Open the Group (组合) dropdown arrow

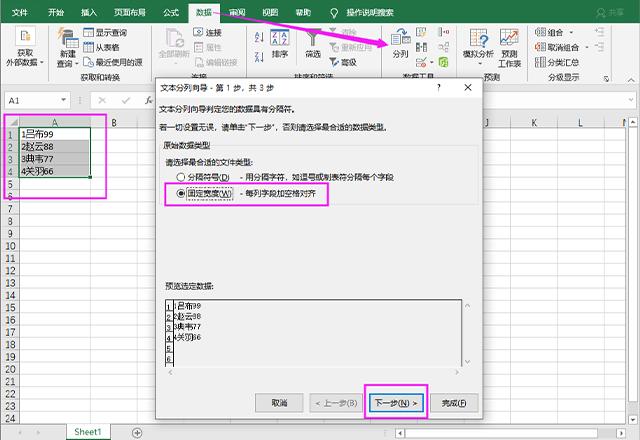pos(571,32)
